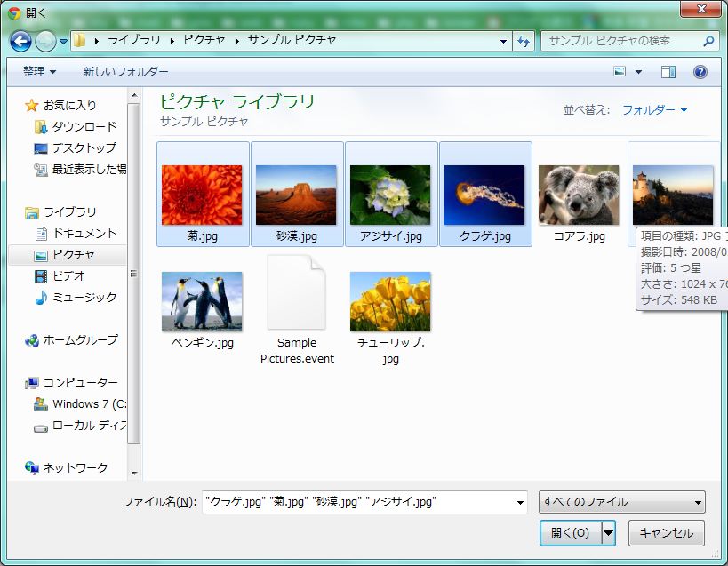
Task: Select コンピューター in sidebar
Action: click(71, 383)
